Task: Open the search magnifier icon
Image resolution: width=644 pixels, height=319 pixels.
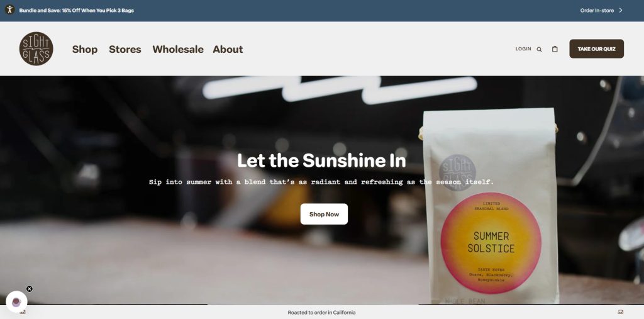Action: pos(539,49)
